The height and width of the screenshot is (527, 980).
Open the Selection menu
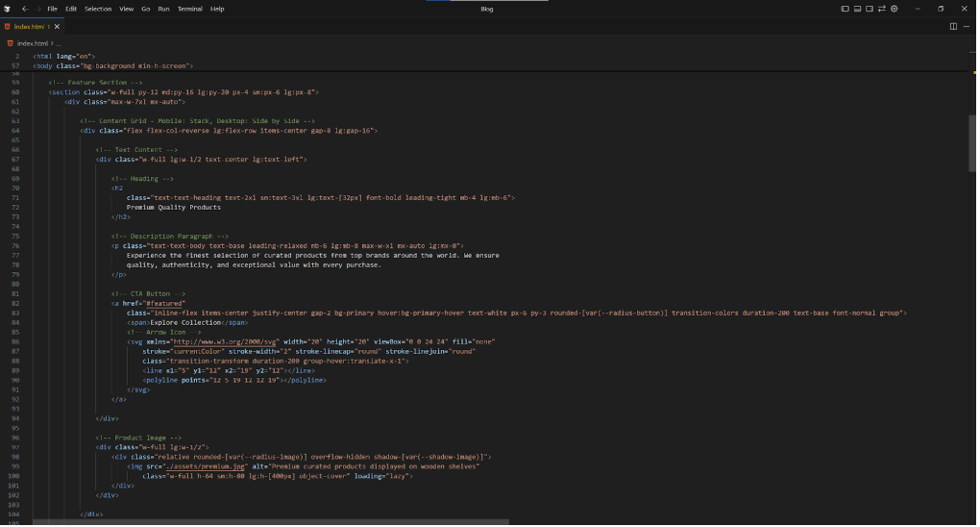tap(98, 9)
